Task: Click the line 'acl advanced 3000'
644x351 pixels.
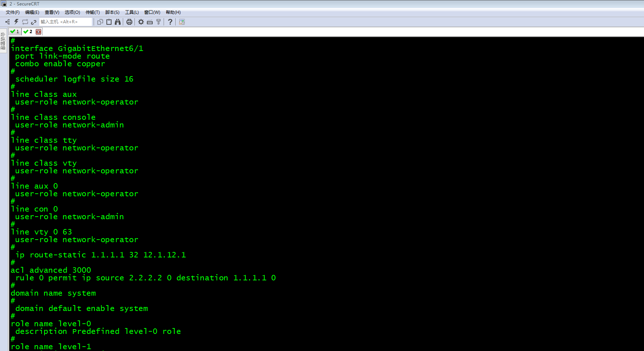Action: click(x=51, y=270)
